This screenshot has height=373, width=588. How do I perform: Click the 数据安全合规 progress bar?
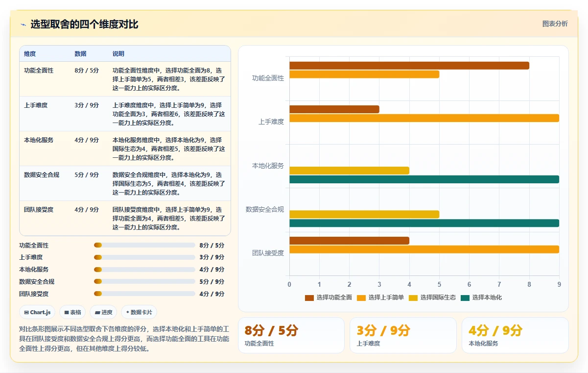tap(144, 281)
